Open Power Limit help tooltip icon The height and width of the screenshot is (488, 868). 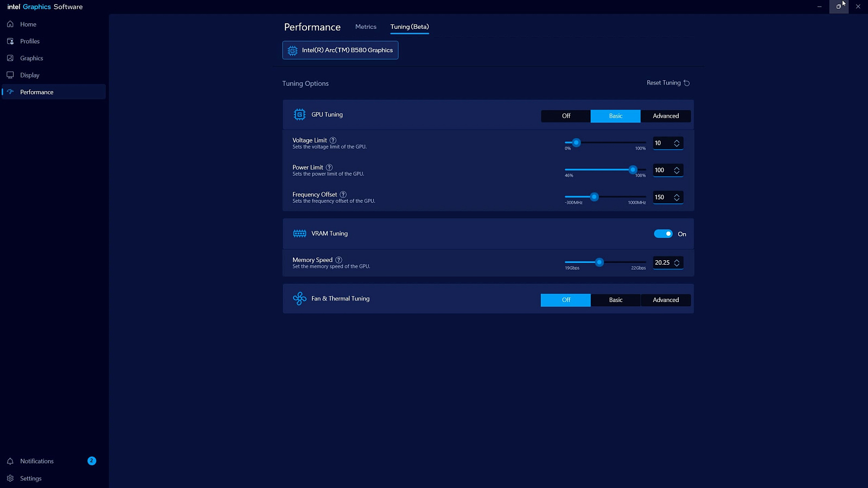[329, 168]
